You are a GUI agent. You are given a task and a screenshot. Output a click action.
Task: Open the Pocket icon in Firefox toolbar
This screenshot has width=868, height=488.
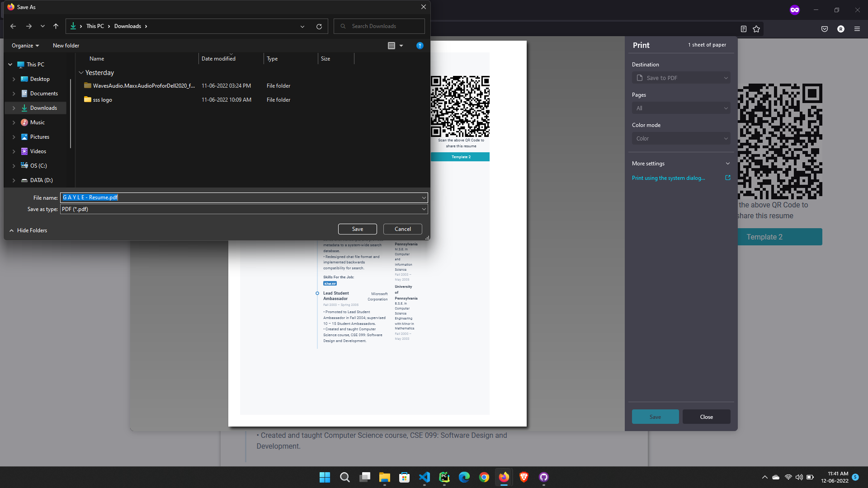click(824, 29)
